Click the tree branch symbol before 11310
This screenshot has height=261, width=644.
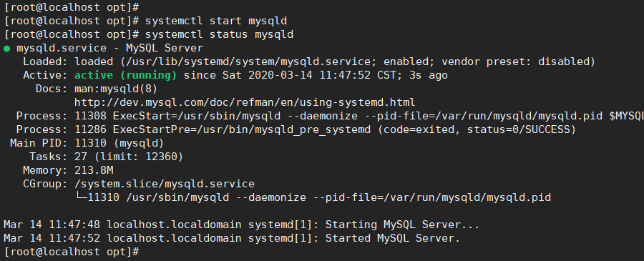pos(81,197)
